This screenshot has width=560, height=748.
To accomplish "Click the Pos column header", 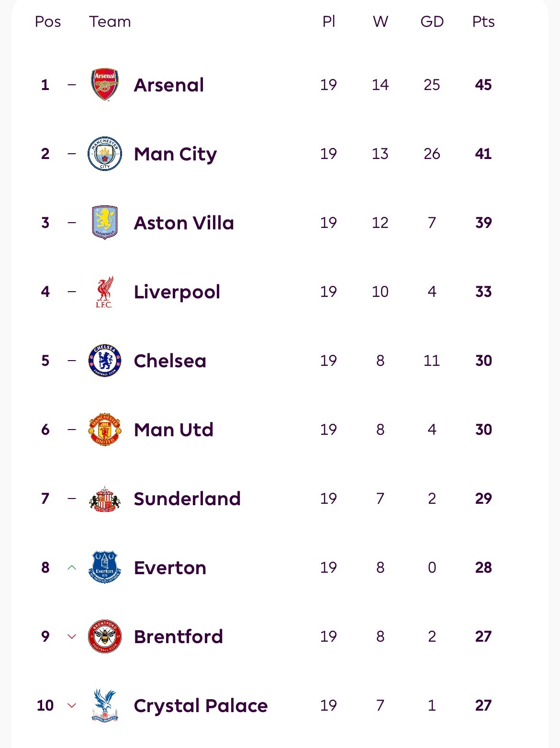I will (x=48, y=22).
